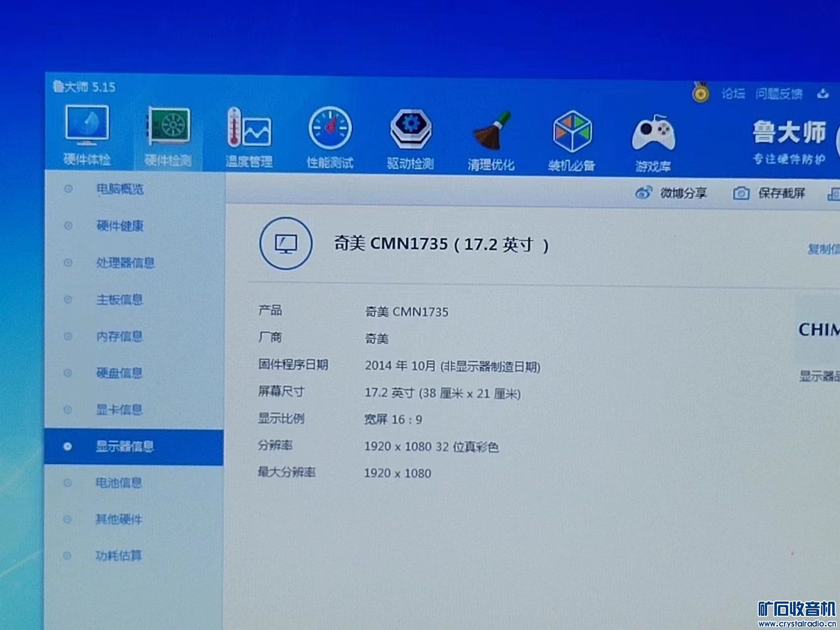Viewport: 840px width, 630px height.
Task: Click the 显示比例 label
Action: 281,418
